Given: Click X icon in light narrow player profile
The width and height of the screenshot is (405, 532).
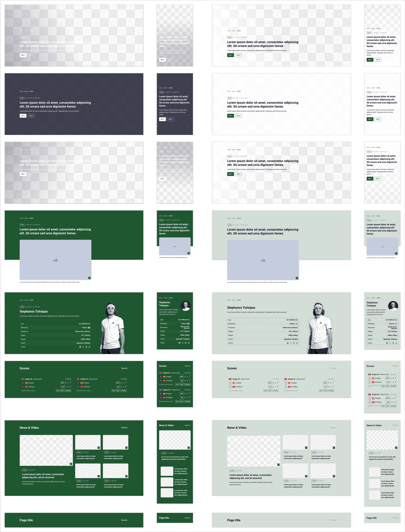Looking at the screenshot, I should (x=390, y=343).
